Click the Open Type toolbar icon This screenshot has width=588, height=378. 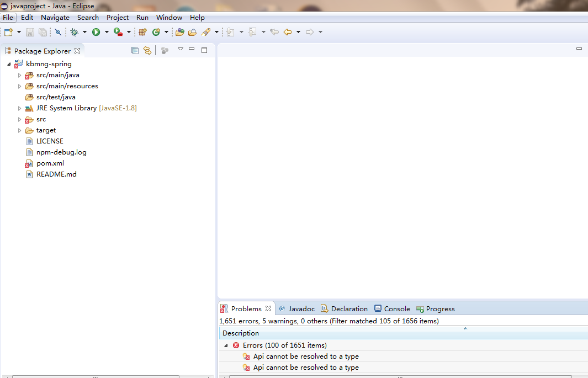click(x=180, y=32)
